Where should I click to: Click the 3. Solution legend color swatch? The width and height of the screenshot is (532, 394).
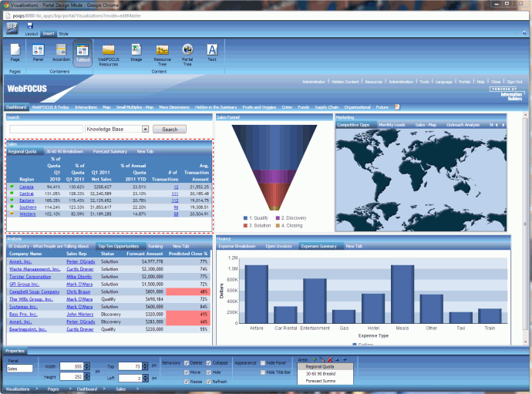245,225
